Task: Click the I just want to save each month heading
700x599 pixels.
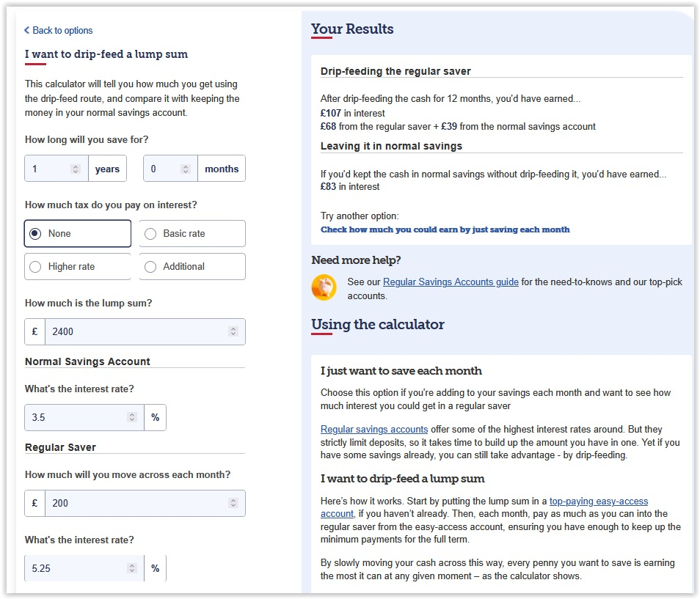Action: pyautogui.click(x=401, y=371)
